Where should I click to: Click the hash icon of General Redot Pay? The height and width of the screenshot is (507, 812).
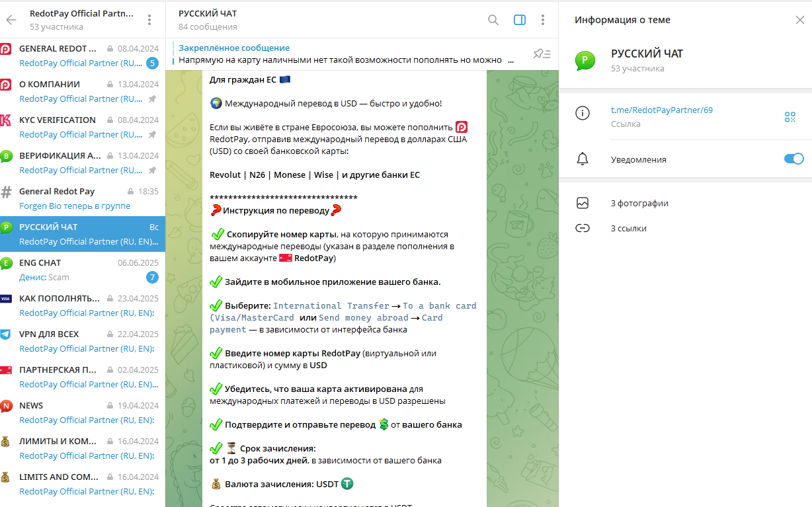6,192
